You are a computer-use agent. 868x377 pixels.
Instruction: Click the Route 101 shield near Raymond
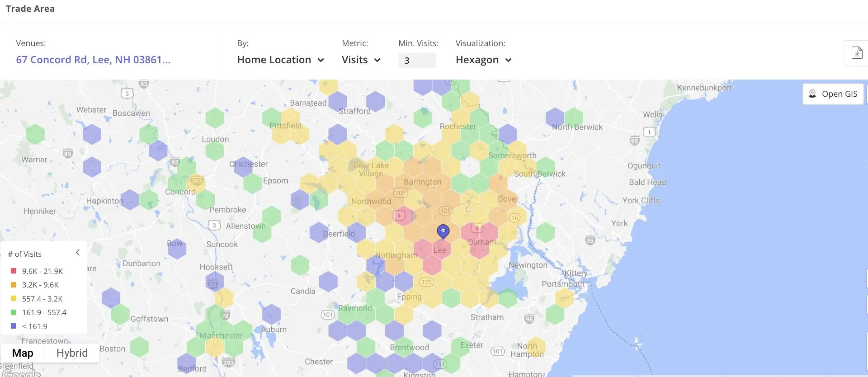tap(328, 315)
